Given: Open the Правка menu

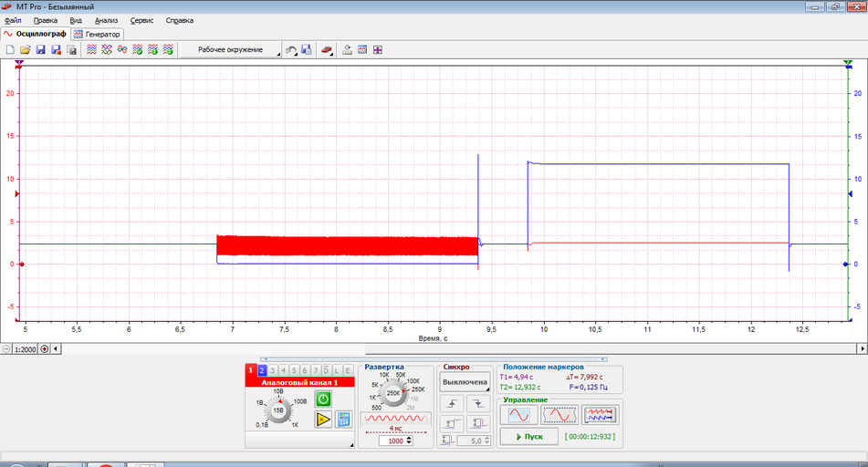Looking at the screenshot, I should (46, 20).
